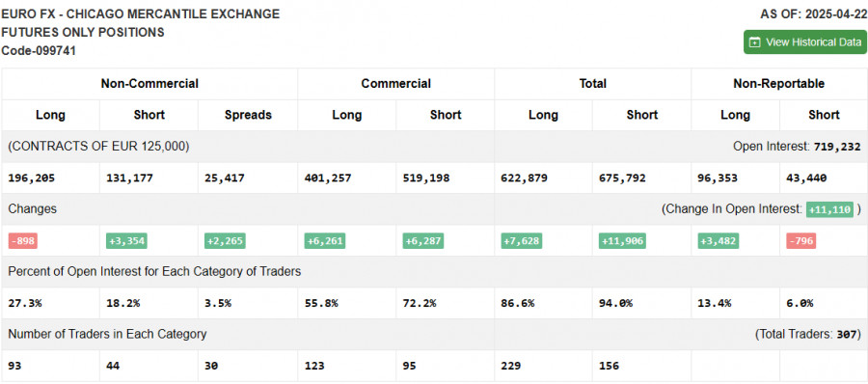Image resolution: width=868 pixels, height=384 pixels.
Task: Click the Spreads column subheader
Action: (248, 115)
